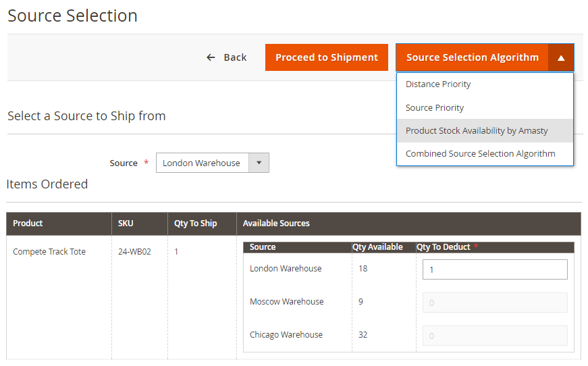Click the Compete Track Tote product name
Screen dimensions: 588x366
click(49, 252)
